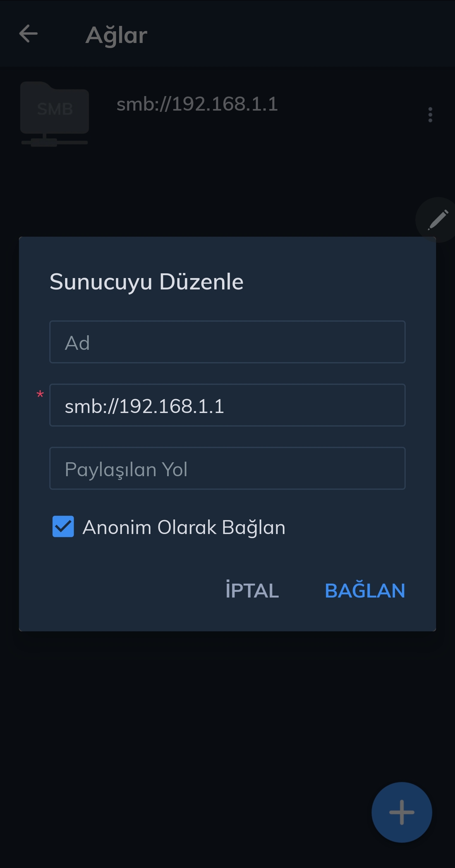Click the 'Ağlar' page title

coord(116,35)
